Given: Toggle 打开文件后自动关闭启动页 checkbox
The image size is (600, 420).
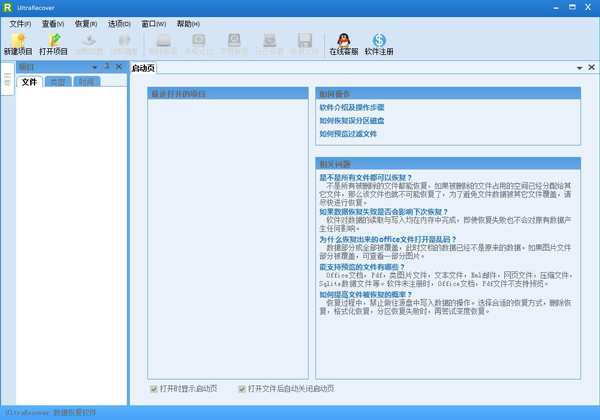Looking at the screenshot, I should point(242,389).
